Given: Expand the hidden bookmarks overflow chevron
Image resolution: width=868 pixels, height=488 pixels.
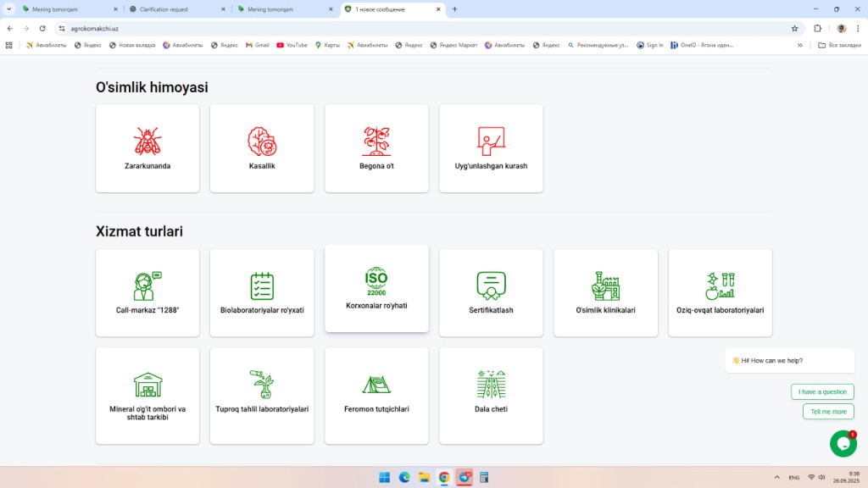Looking at the screenshot, I should coord(800,45).
